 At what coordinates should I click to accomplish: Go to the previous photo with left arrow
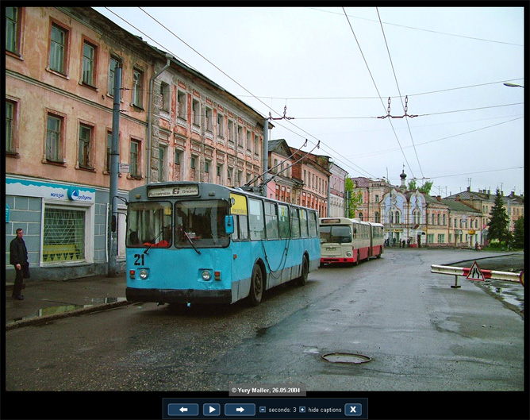click(x=183, y=410)
